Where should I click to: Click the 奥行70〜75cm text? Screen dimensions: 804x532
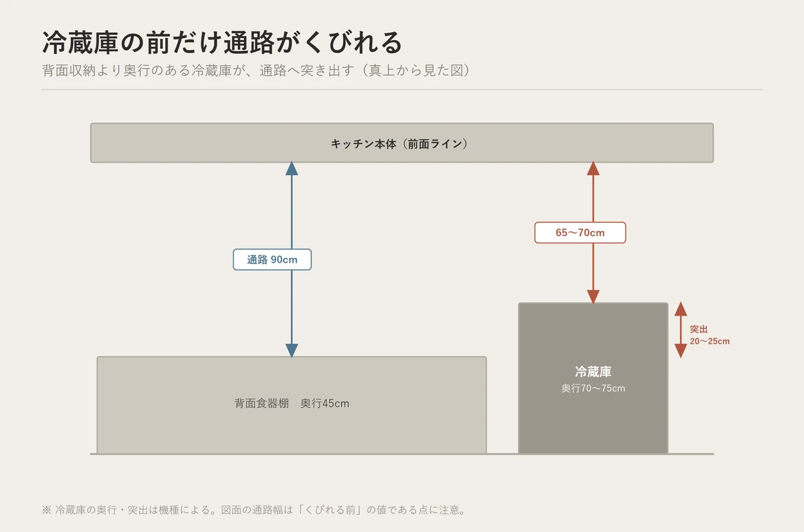point(593,389)
